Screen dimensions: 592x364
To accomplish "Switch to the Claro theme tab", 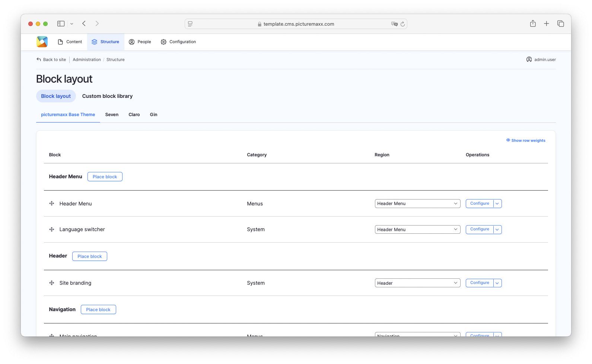I will pos(134,115).
